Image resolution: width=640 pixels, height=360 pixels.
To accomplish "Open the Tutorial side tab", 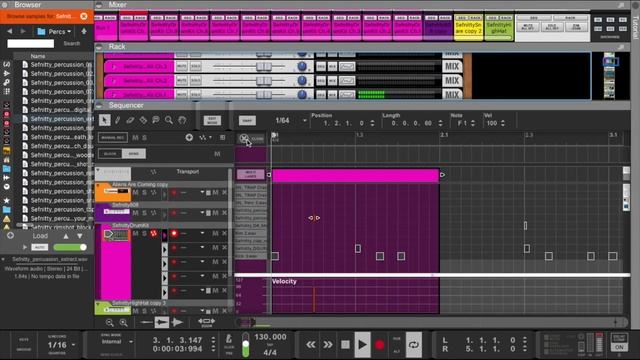I will coord(635,27).
